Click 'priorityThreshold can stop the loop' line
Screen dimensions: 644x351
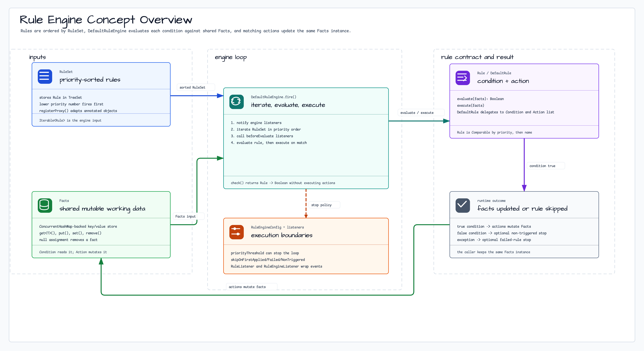click(265, 253)
